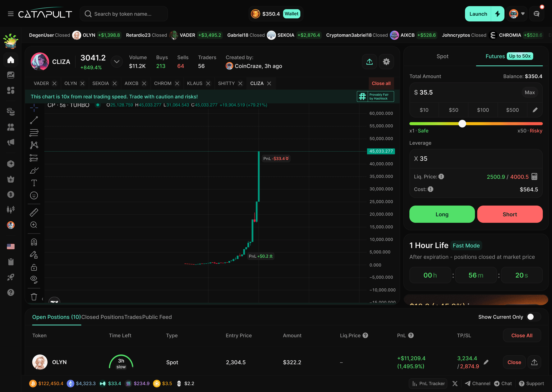Expand the PnL -$33.4 chart label
This screenshot has height=392, width=552.
[x=287, y=158]
